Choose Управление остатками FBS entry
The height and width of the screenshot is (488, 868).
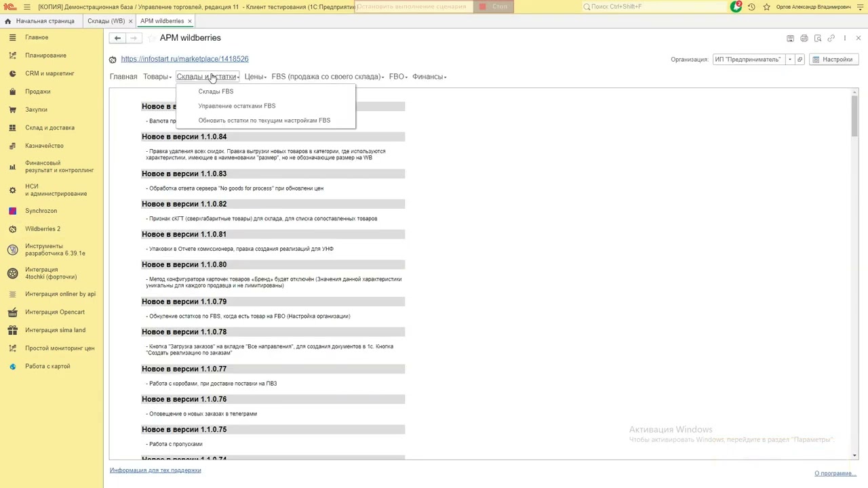[x=237, y=106]
